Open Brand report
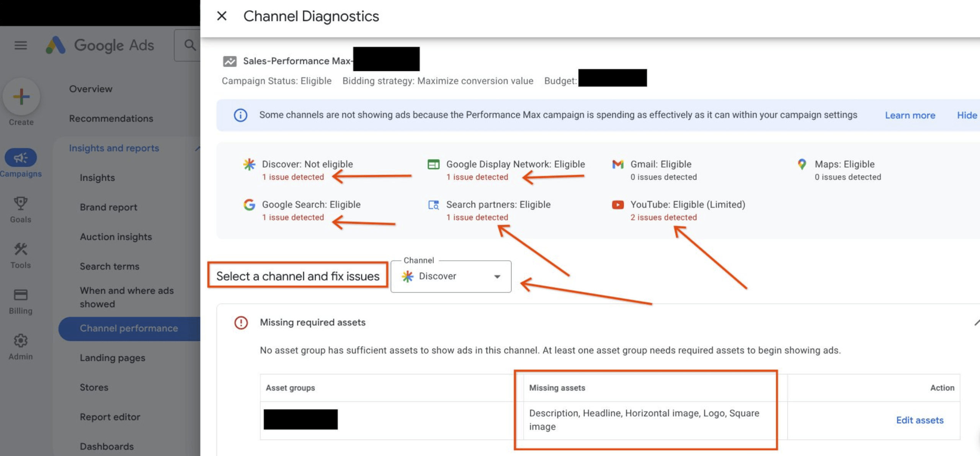The height and width of the screenshot is (456, 980). coord(108,208)
